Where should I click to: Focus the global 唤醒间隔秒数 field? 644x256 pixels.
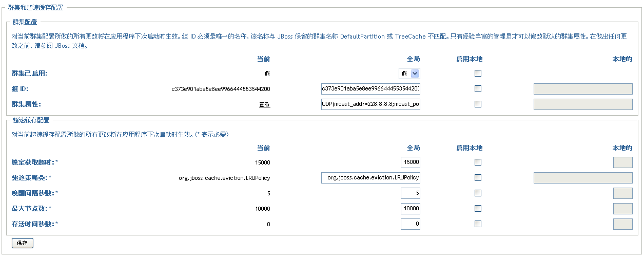411,193
